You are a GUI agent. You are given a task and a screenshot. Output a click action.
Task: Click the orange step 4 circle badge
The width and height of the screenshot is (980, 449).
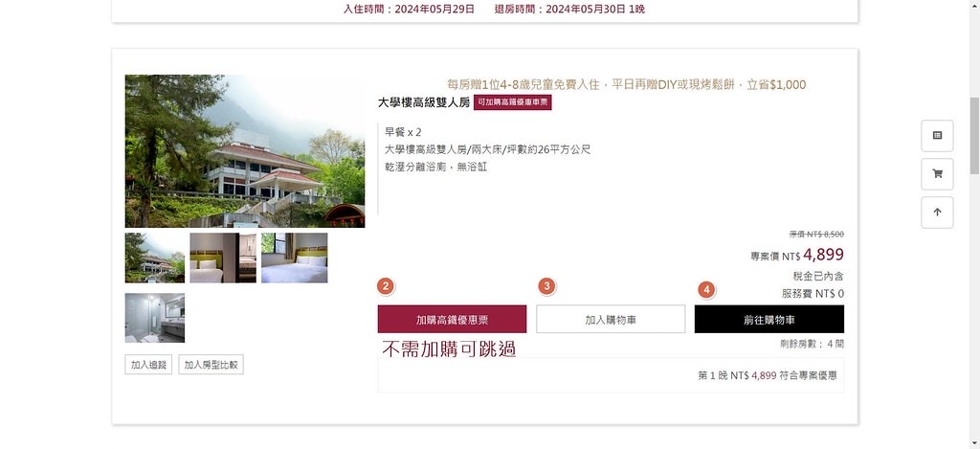(x=707, y=289)
